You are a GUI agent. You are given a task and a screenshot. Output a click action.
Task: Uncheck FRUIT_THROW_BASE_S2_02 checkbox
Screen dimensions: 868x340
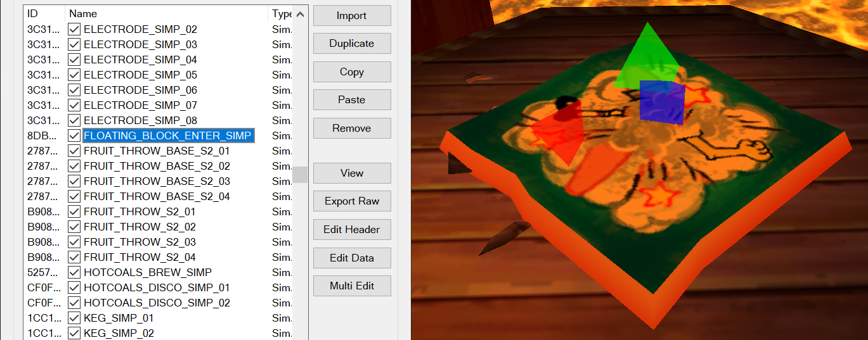click(x=74, y=166)
